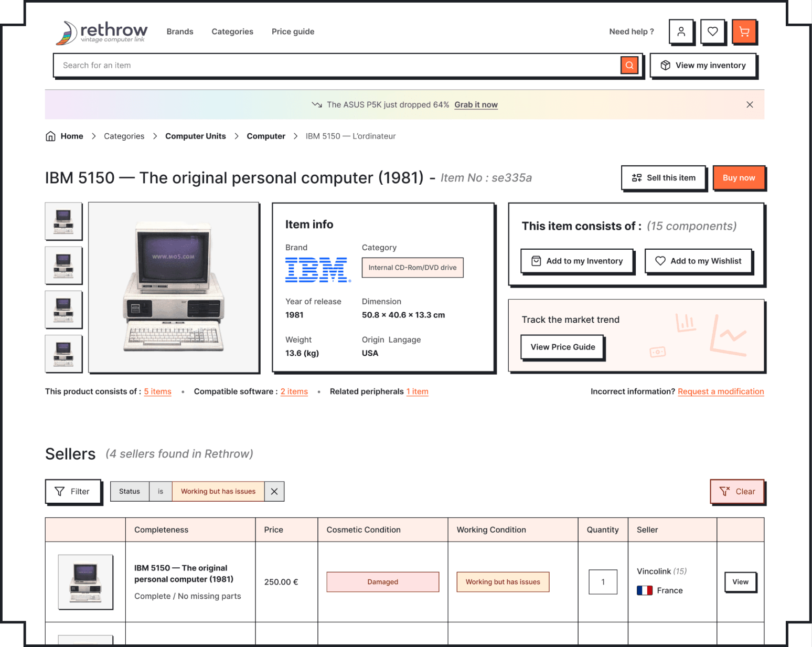
Task: Click View my inventory button
Action: pyautogui.click(x=703, y=65)
